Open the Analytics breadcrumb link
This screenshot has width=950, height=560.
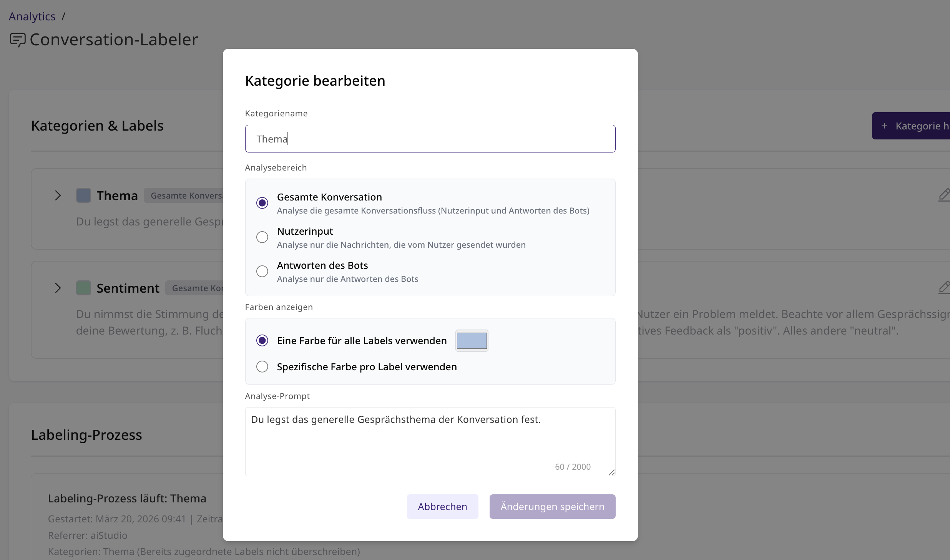click(x=32, y=16)
